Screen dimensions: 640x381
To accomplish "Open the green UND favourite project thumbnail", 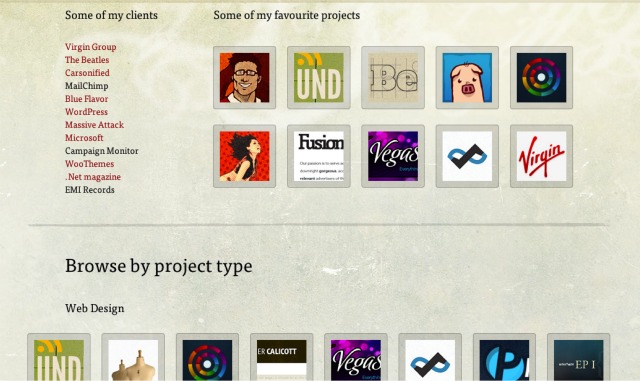I will [x=319, y=78].
